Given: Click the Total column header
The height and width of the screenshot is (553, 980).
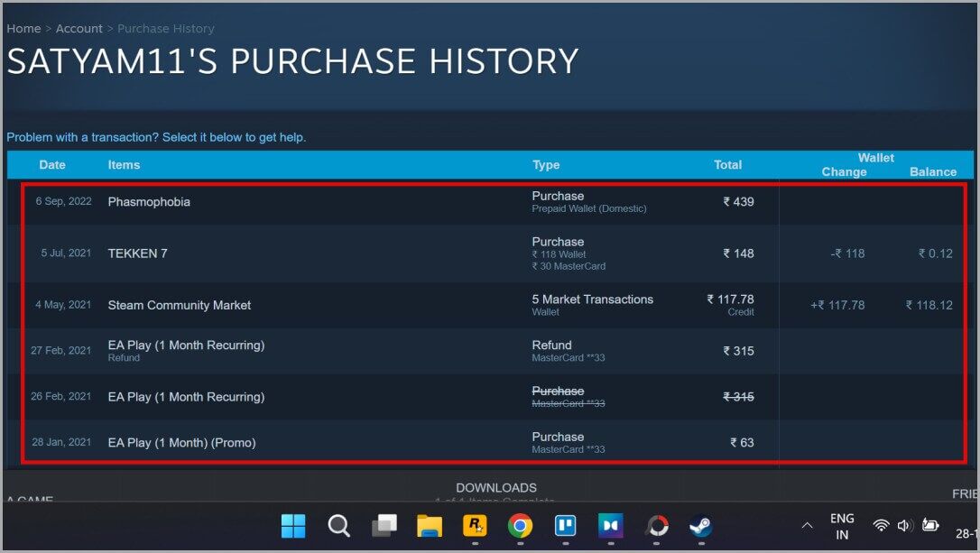Looking at the screenshot, I should coord(727,165).
